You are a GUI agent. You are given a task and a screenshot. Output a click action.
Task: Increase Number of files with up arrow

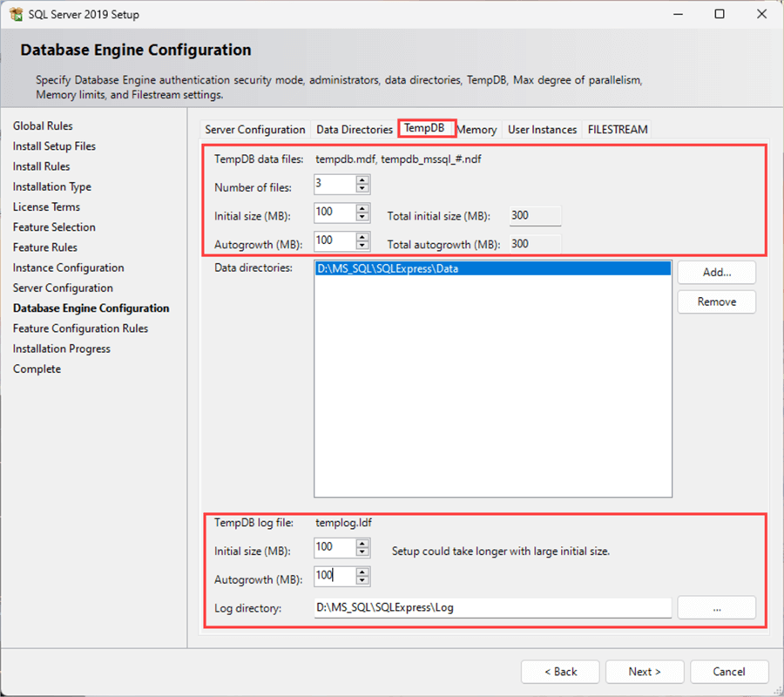coord(362,180)
